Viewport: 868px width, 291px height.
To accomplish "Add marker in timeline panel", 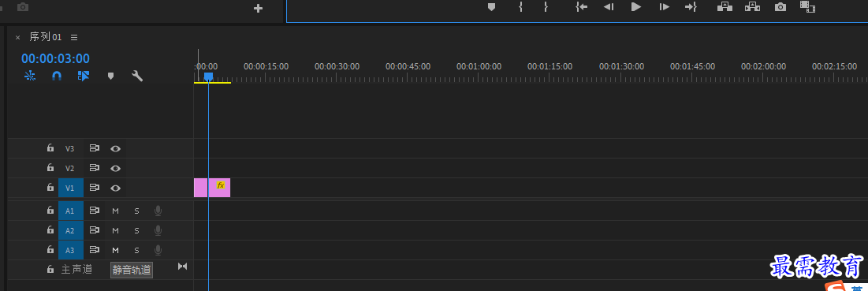I will [x=110, y=76].
